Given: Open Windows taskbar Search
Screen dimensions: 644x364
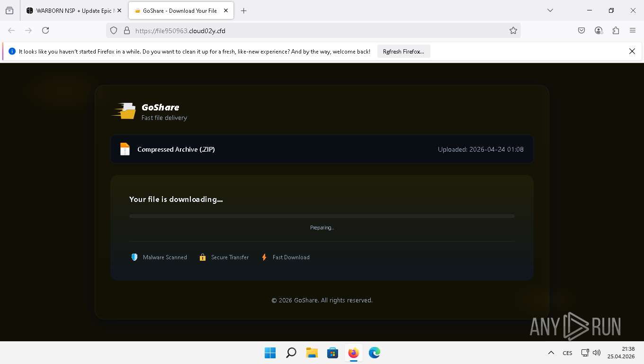Looking at the screenshot, I should [x=291, y=353].
